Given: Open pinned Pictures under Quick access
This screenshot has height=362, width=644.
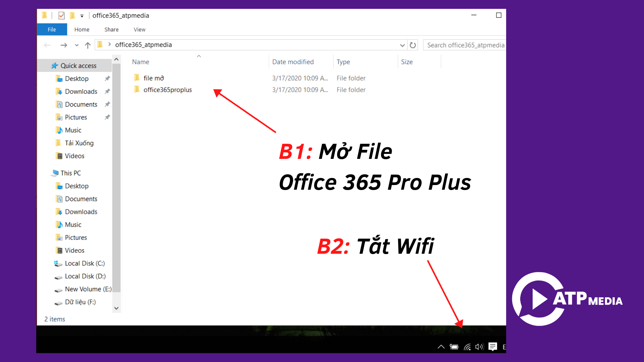Looking at the screenshot, I should pyautogui.click(x=76, y=117).
